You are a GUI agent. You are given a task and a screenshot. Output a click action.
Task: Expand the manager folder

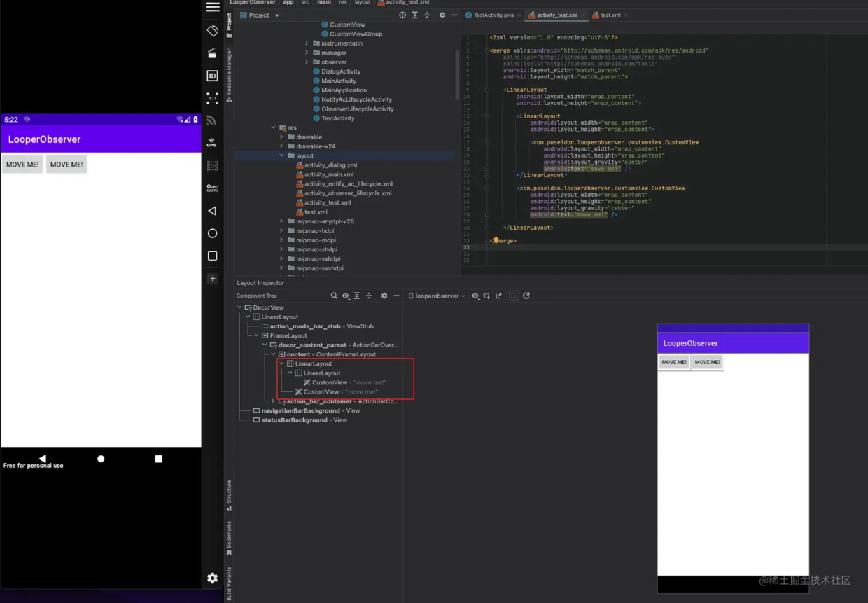pyautogui.click(x=307, y=53)
